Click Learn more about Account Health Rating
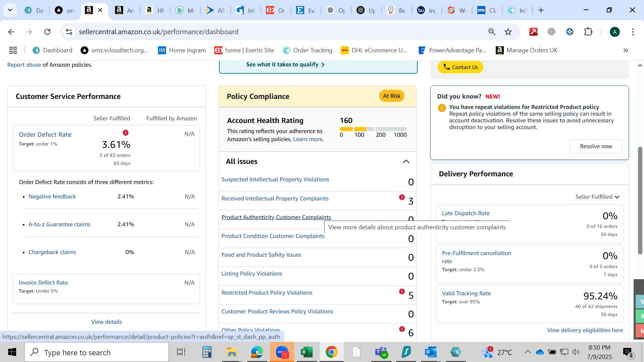 click(308, 139)
